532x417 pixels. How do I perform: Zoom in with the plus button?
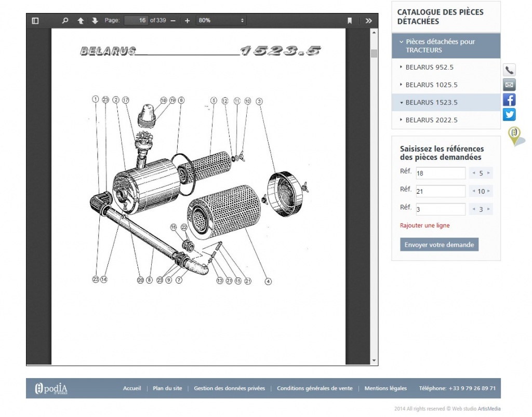coord(187,21)
